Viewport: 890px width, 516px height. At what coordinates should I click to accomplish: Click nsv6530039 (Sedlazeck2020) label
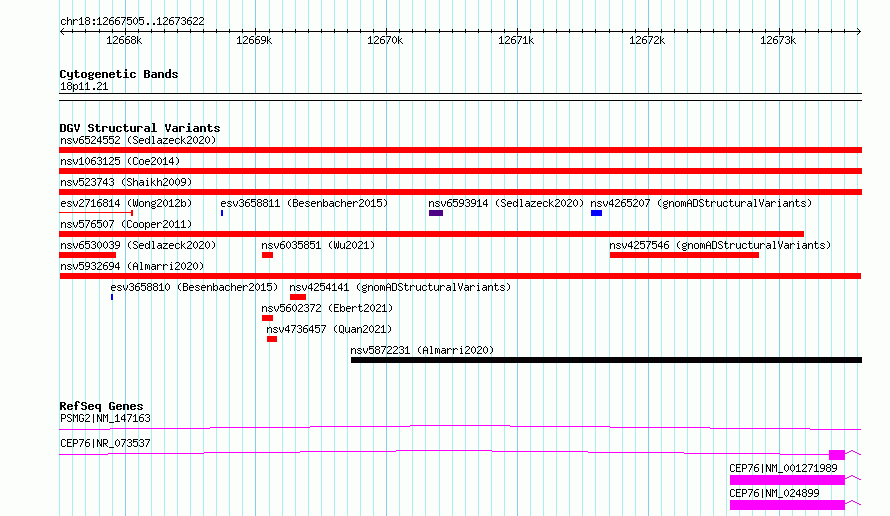138,245
